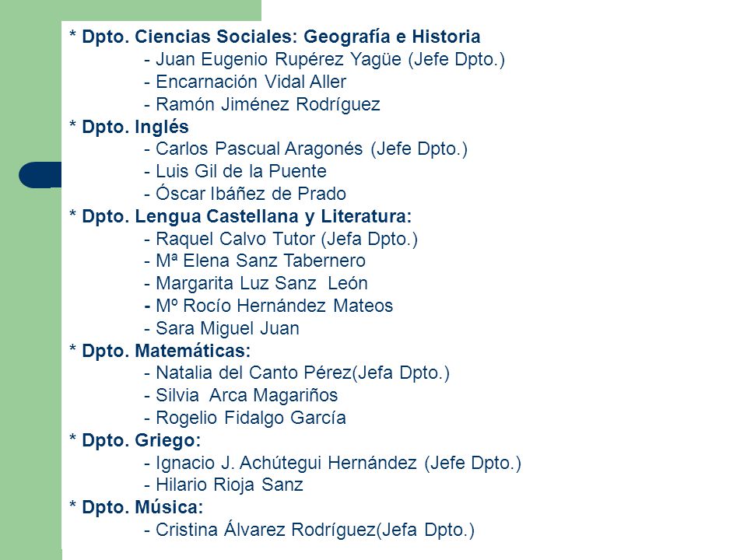Select Luis Gil de la Puente line
Image resolution: width=747 pixels, height=560 pixels.
235,171
